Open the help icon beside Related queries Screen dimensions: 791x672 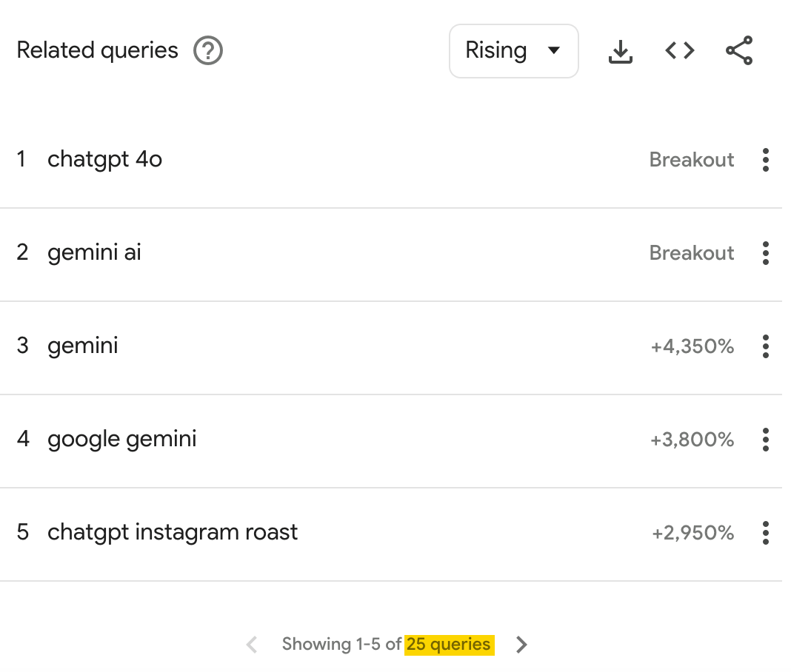pos(208,51)
